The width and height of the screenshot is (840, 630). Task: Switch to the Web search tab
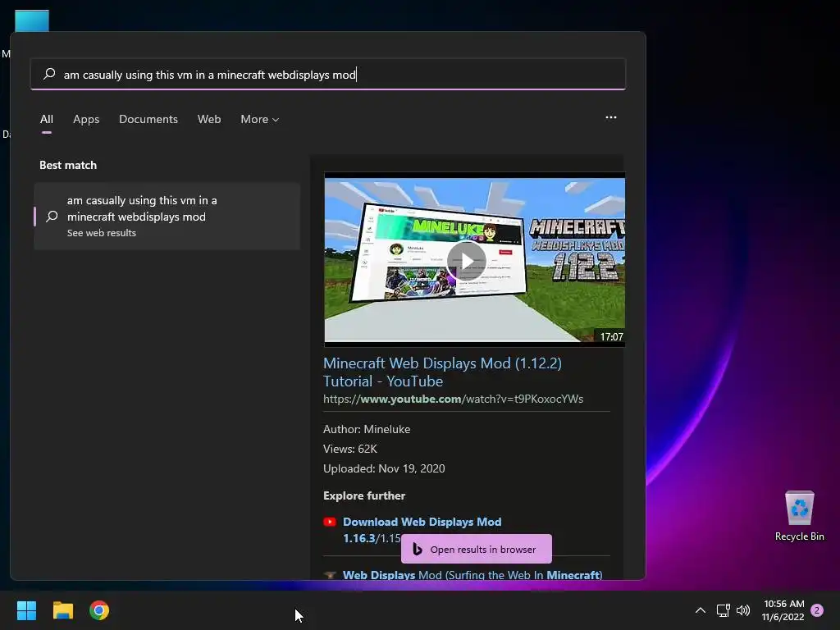[209, 119]
